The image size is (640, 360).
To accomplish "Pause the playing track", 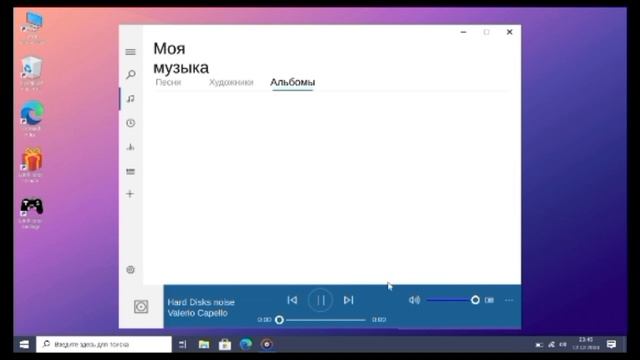I will pos(320,300).
